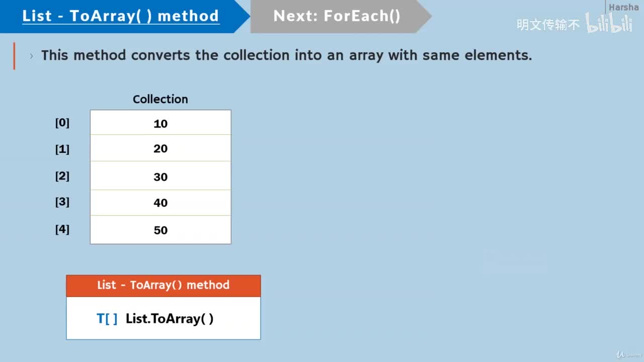This screenshot has height=362, width=644.
Task: Select the collection cell containing 30
Action: (160, 176)
